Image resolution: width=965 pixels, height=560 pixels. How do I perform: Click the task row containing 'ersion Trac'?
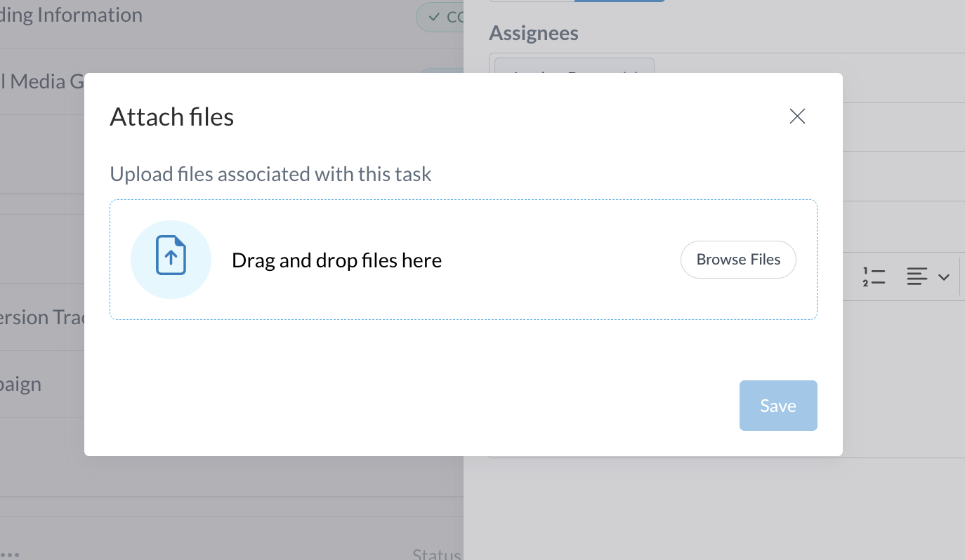42,317
